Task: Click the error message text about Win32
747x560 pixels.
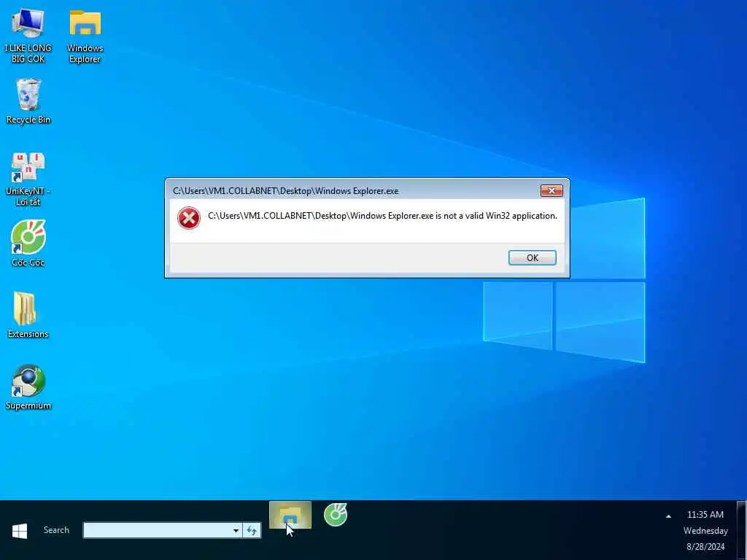Action: (x=382, y=216)
